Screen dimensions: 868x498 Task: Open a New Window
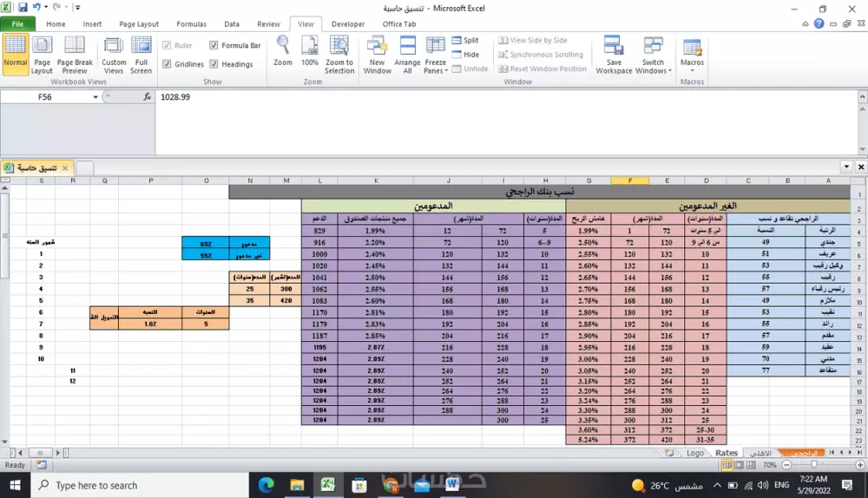[377, 55]
